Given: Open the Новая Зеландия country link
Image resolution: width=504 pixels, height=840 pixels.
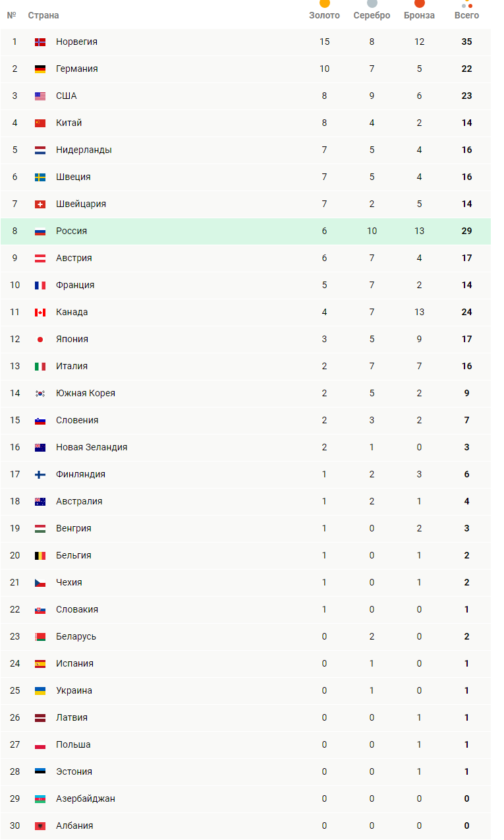Looking at the screenshot, I should tap(92, 447).
